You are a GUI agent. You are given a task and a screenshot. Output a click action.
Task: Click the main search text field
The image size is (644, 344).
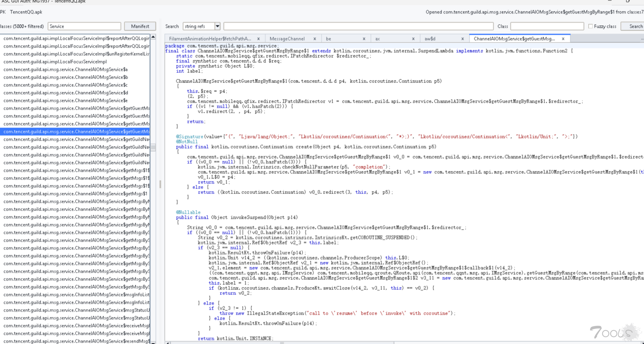point(358,26)
